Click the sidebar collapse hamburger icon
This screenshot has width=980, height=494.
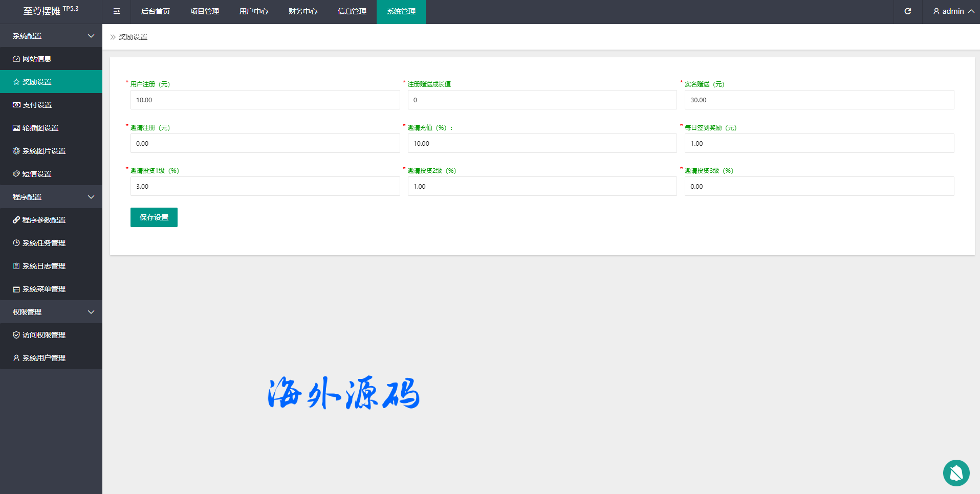pos(117,11)
